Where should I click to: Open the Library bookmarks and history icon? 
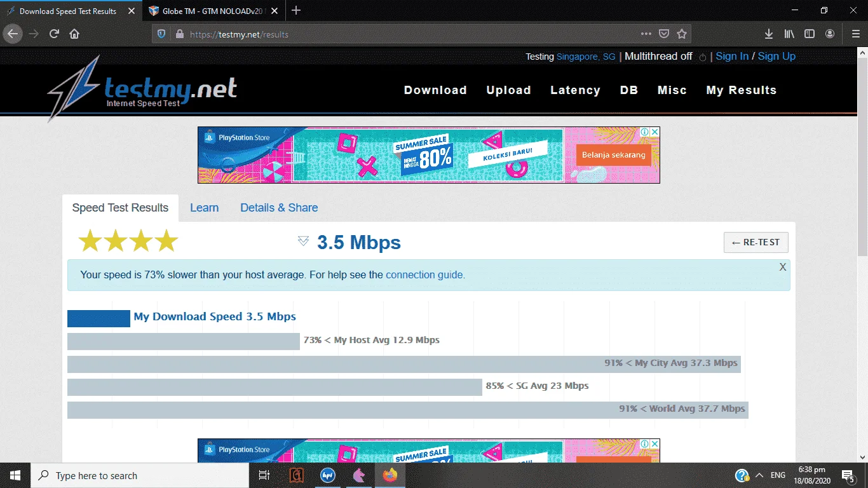pos(789,34)
